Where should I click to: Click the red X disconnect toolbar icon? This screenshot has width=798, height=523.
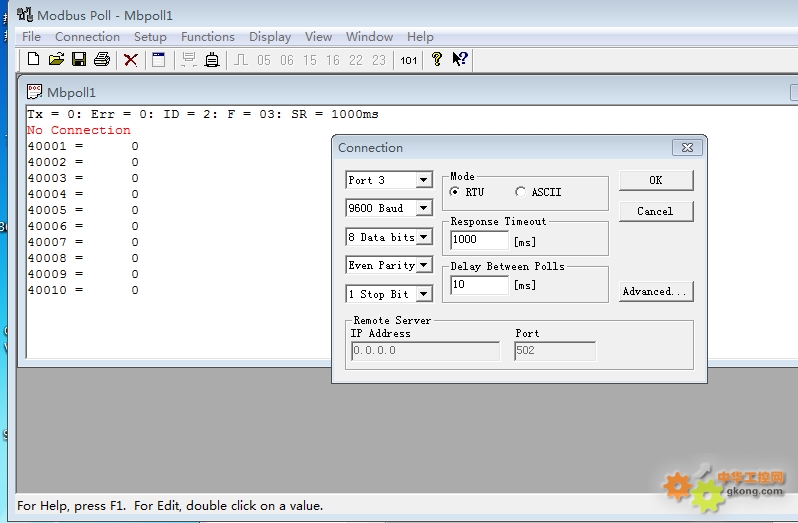tap(131, 60)
